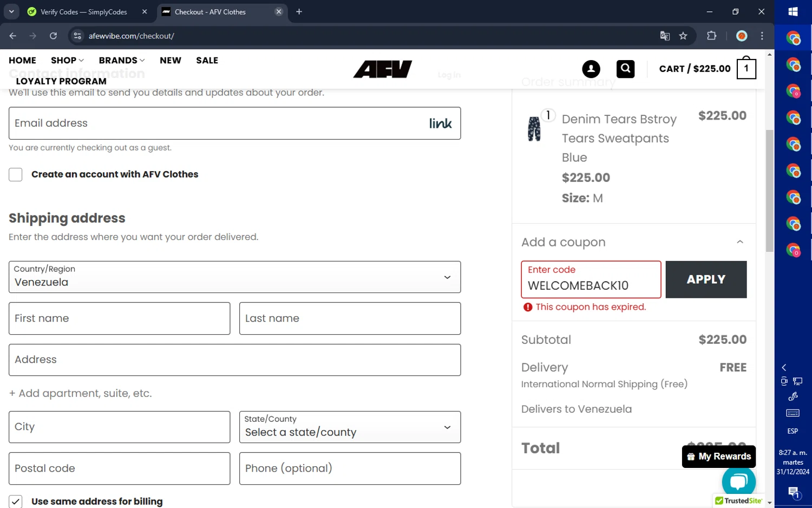This screenshot has height=508, width=812.
Task: Open the clock and date calendar
Action: (x=793, y=462)
